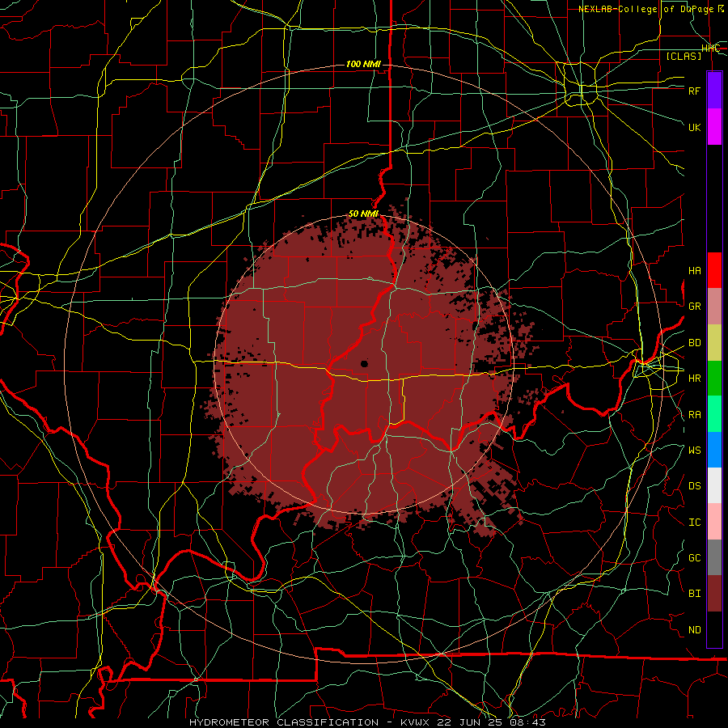Click the RA mint-green legend swatch
Viewport: 728px width, 728px height.
pyautogui.click(x=714, y=414)
